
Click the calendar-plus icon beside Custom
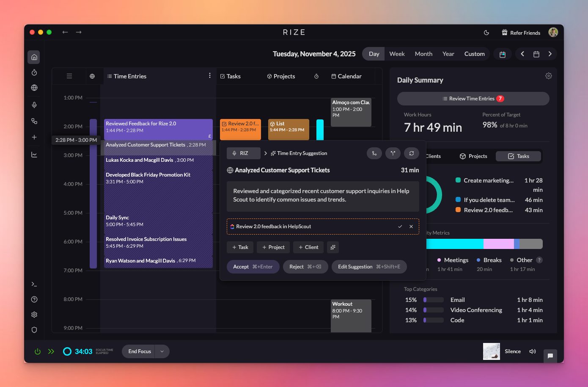point(503,54)
